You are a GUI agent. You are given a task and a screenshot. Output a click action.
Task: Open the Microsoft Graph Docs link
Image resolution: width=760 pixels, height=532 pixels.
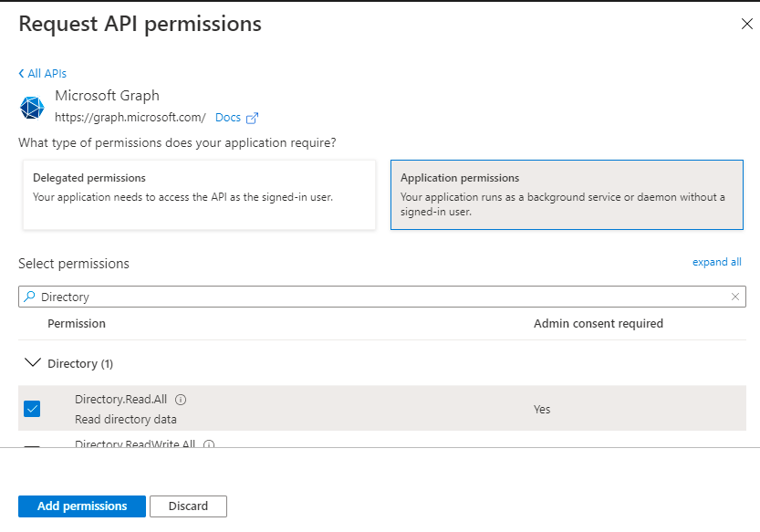[228, 118]
